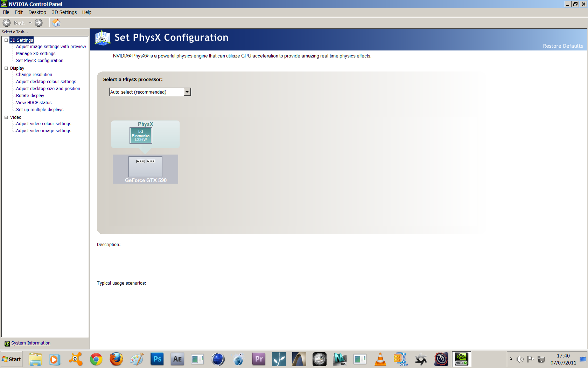The width and height of the screenshot is (588, 368).
Task: Select the Video tree category
Action: [x=16, y=117]
